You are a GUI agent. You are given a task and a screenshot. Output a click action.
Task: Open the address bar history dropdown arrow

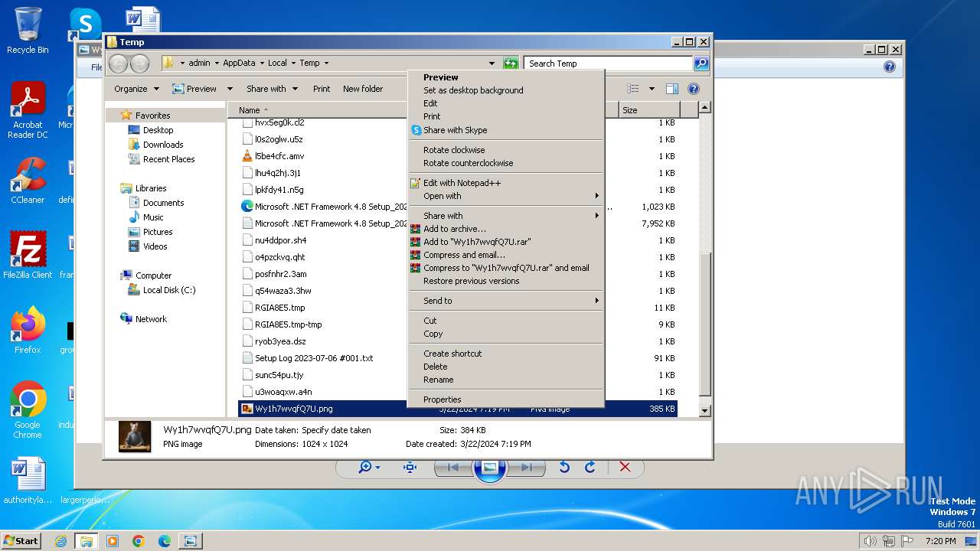pos(492,64)
